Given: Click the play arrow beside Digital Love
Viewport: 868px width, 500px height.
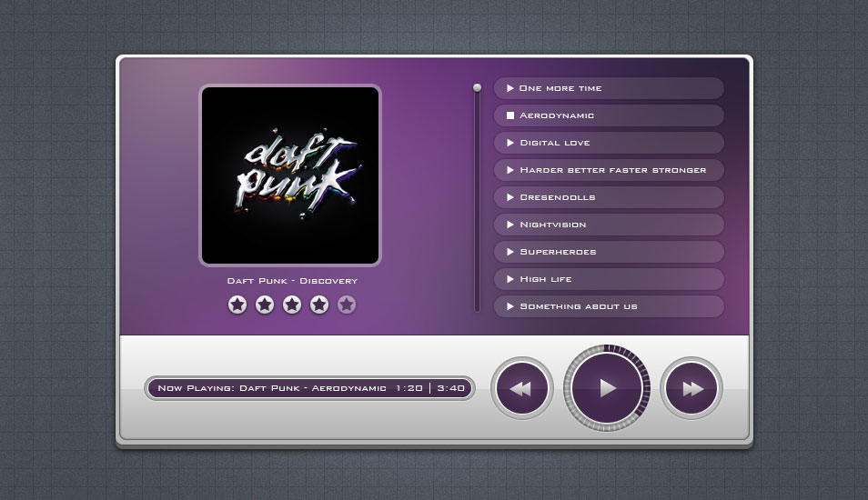Looking at the screenshot, I should click(x=510, y=143).
